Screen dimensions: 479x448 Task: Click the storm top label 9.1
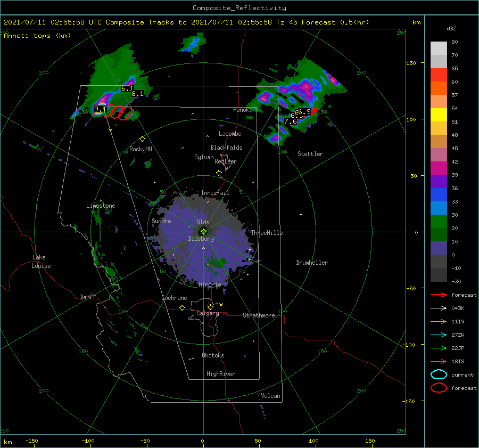pos(100,109)
